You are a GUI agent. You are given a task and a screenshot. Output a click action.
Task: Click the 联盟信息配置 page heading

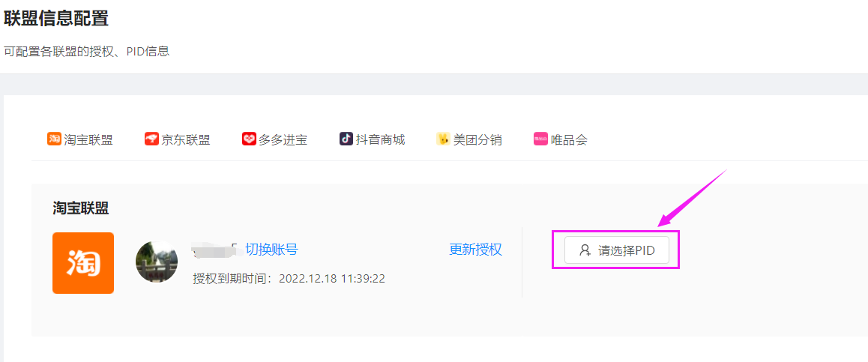[x=56, y=18]
